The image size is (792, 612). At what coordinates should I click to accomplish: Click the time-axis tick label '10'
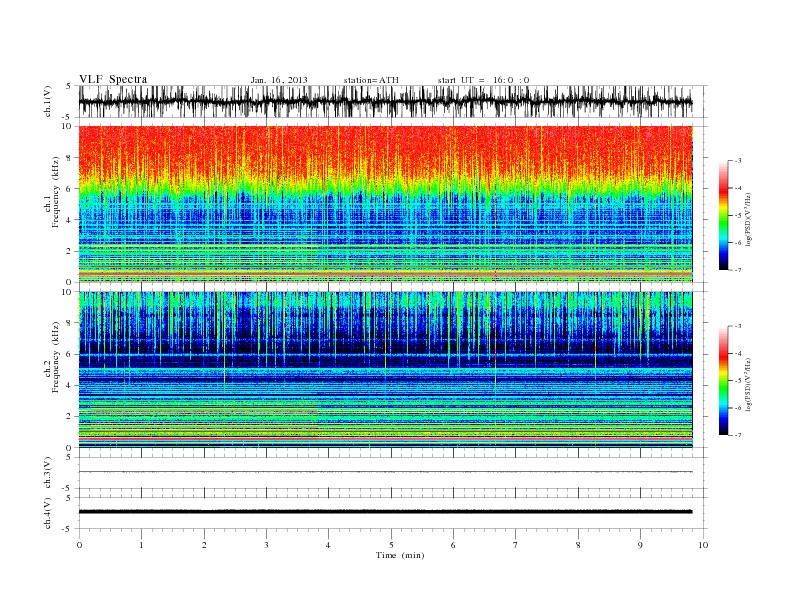tap(703, 545)
